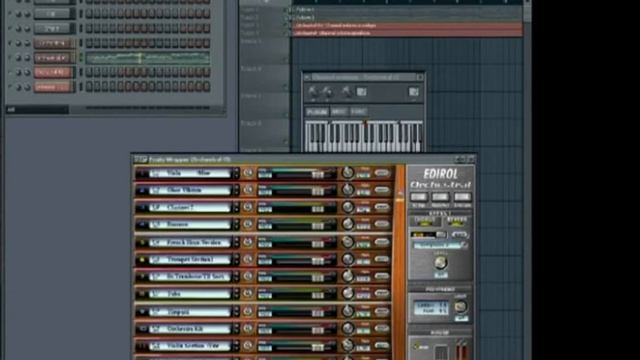Click the patch stepper arrows on Timpani row
This screenshot has width=640, height=360.
pos(236,311)
